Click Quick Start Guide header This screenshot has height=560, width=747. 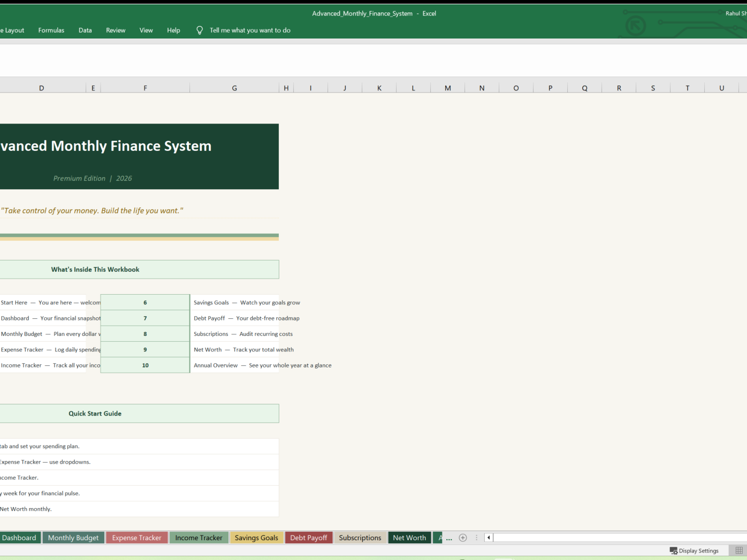point(139,413)
